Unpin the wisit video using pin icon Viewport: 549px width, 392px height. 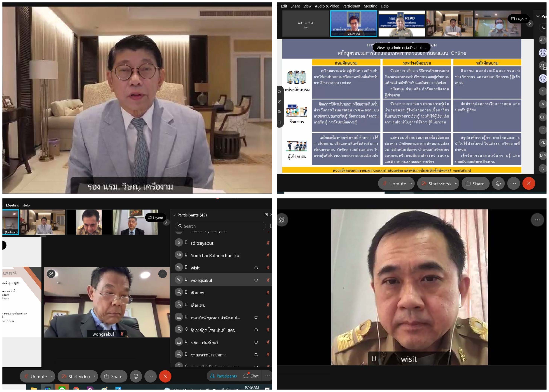click(x=282, y=220)
